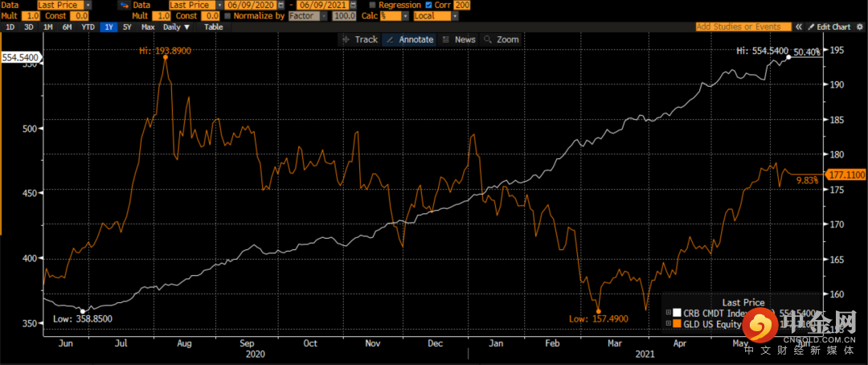Open the start date calendar picker icon
The width and height of the screenshot is (868, 365).
point(281,5)
